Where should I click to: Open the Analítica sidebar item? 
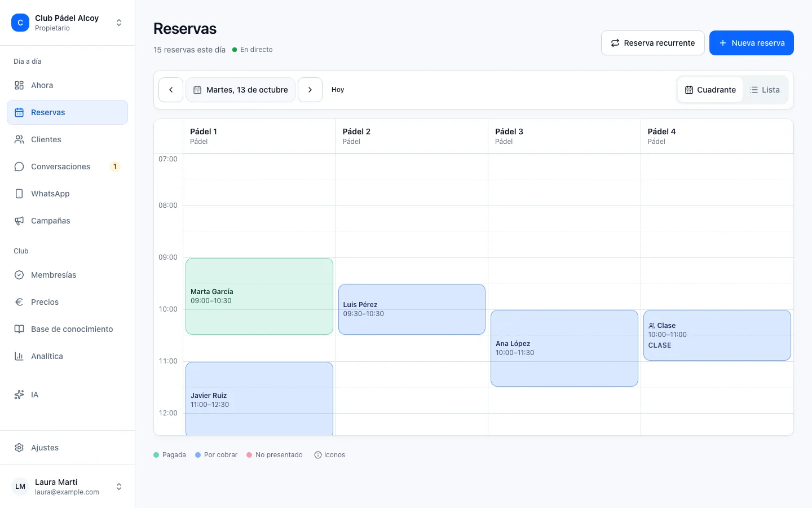tap(67, 356)
